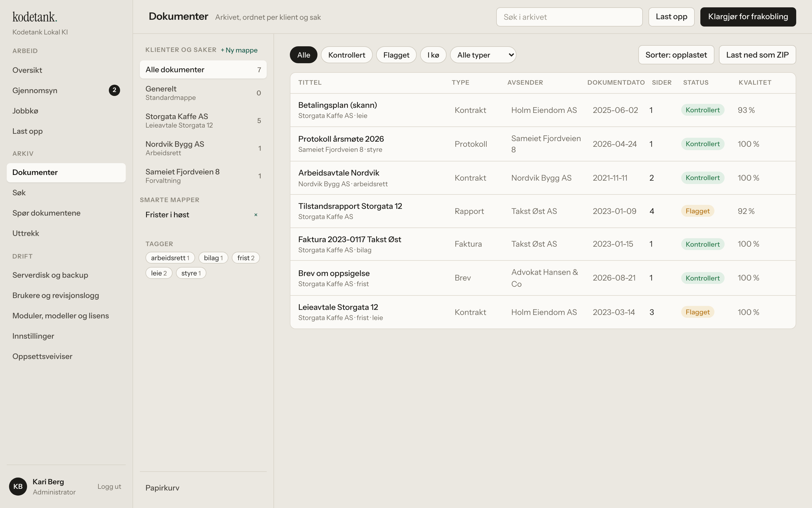812x508 pixels.
Task: Select the Storgata Kaffe AS folder
Action: tap(203, 121)
